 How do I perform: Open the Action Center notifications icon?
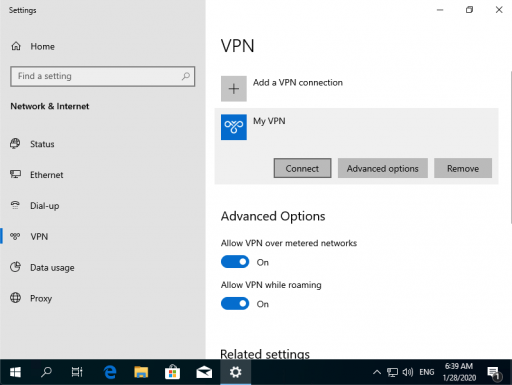point(494,373)
